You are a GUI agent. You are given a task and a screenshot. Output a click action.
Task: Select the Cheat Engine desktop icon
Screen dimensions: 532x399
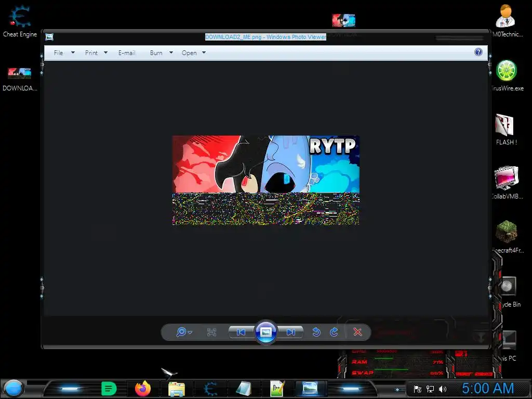point(20,21)
